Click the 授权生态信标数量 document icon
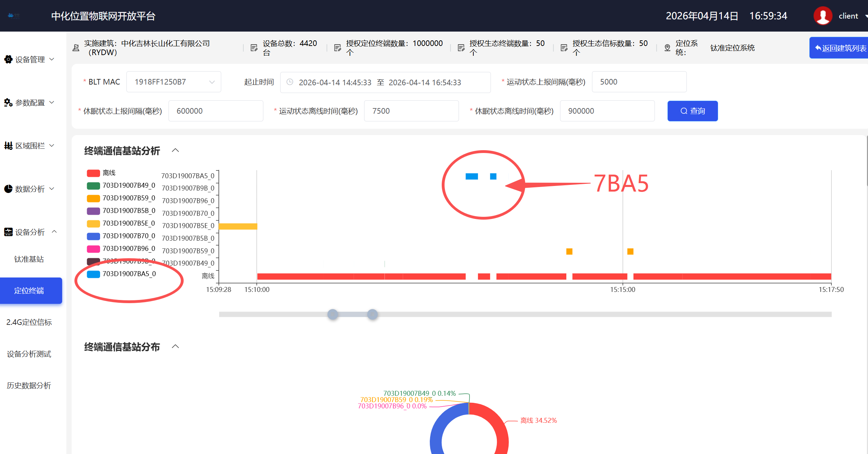868x454 pixels. click(x=564, y=48)
